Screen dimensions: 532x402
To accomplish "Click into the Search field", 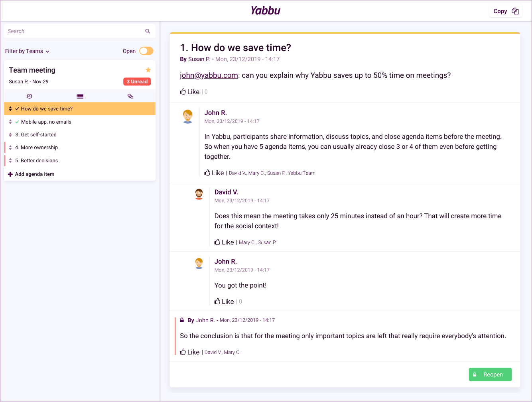I will click(80, 31).
